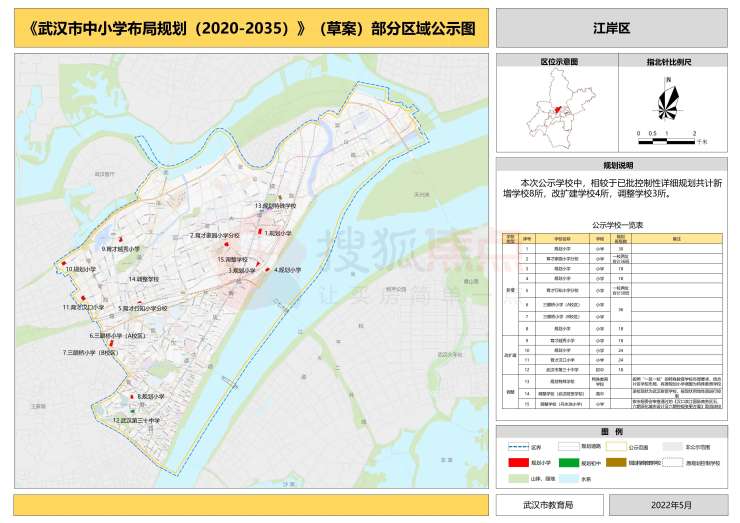Screen dimensions: 740x523
Task: Click the red 规划小学 legend swatch
Action: coord(518,463)
